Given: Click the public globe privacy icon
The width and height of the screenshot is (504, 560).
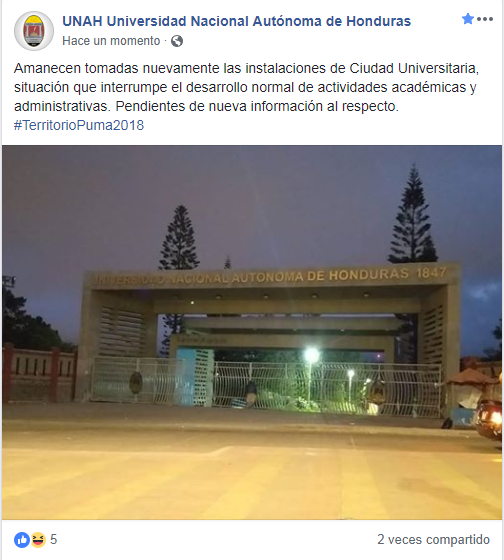Looking at the screenshot, I should pyautogui.click(x=177, y=41).
